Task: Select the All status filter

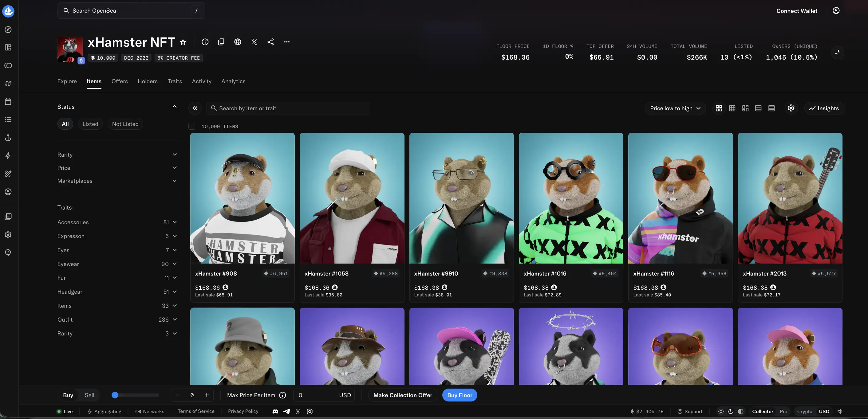Action: [x=65, y=124]
